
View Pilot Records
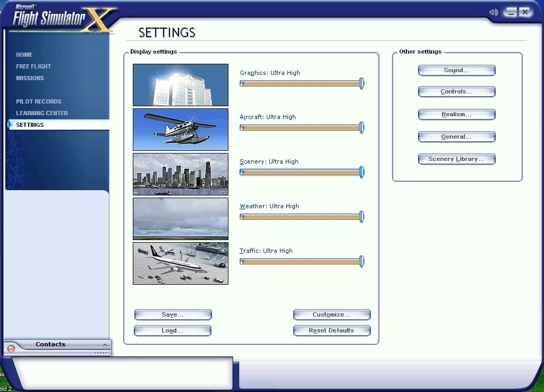pyautogui.click(x=38, y=101)
